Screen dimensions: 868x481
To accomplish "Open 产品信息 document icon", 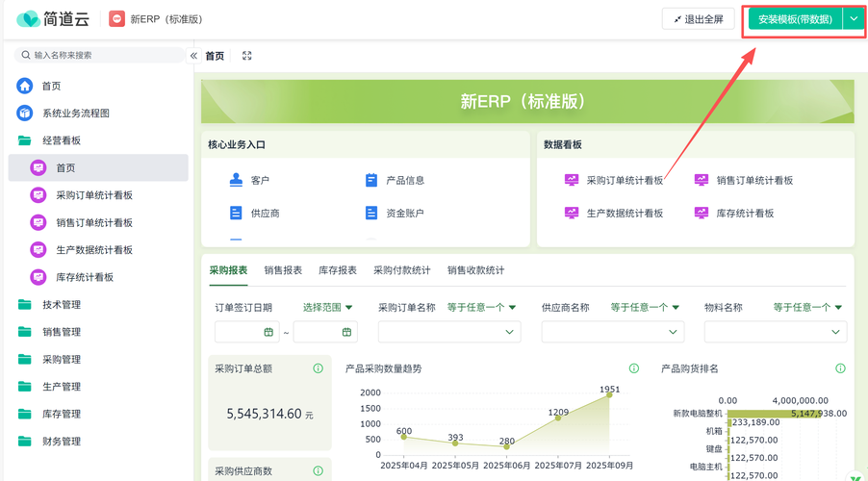I will (x=371, y=180).
